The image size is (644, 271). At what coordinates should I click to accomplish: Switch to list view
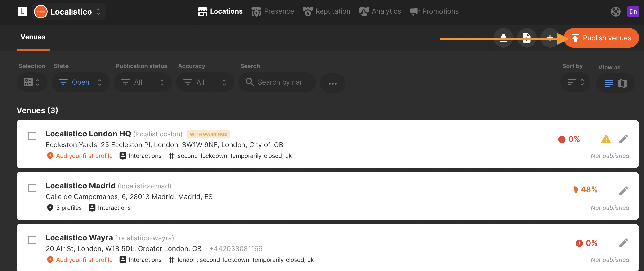(609, 83)
